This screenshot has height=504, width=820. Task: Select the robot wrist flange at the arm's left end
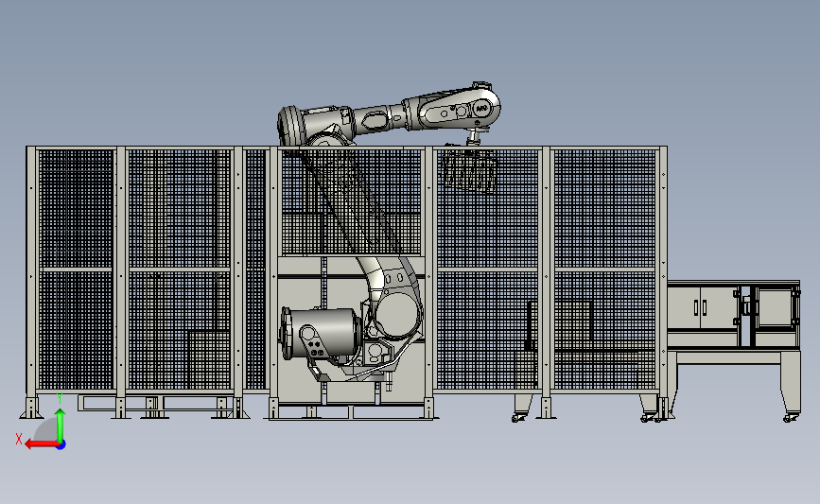point(289,125)
